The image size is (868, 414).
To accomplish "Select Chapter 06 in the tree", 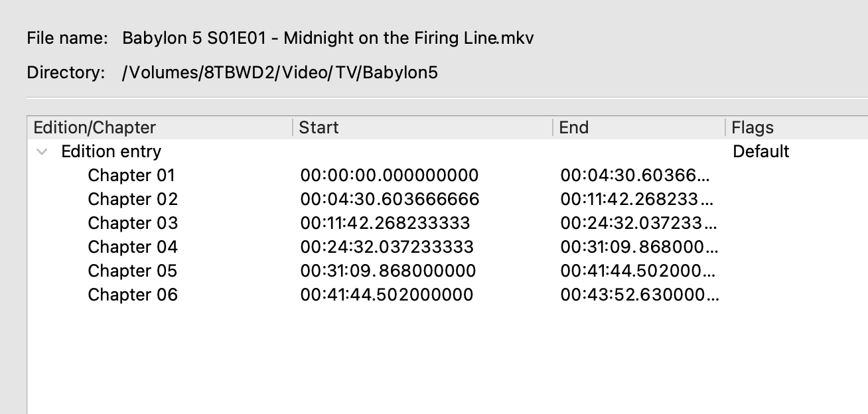I will tap(133, 295).
